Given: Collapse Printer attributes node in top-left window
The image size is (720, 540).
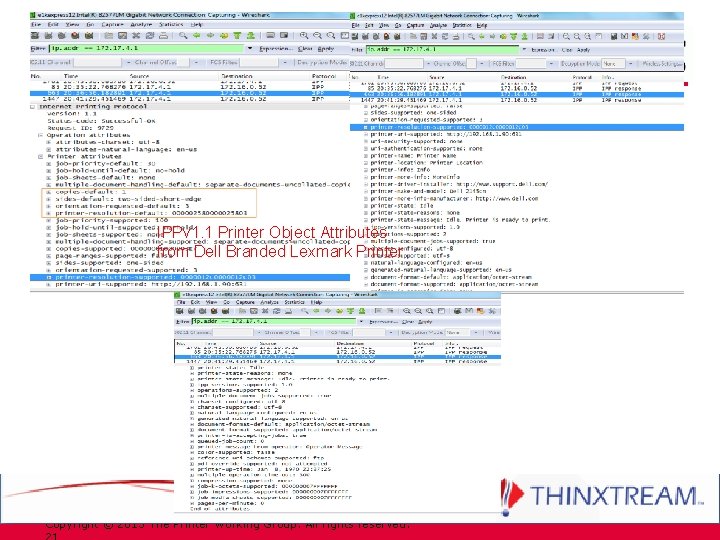Looking at the screenshot, I should click(40, 157).
